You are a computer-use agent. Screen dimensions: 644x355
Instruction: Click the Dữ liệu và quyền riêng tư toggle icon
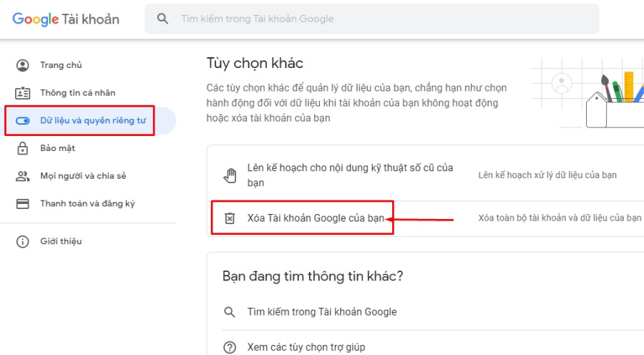coord(23,121)
